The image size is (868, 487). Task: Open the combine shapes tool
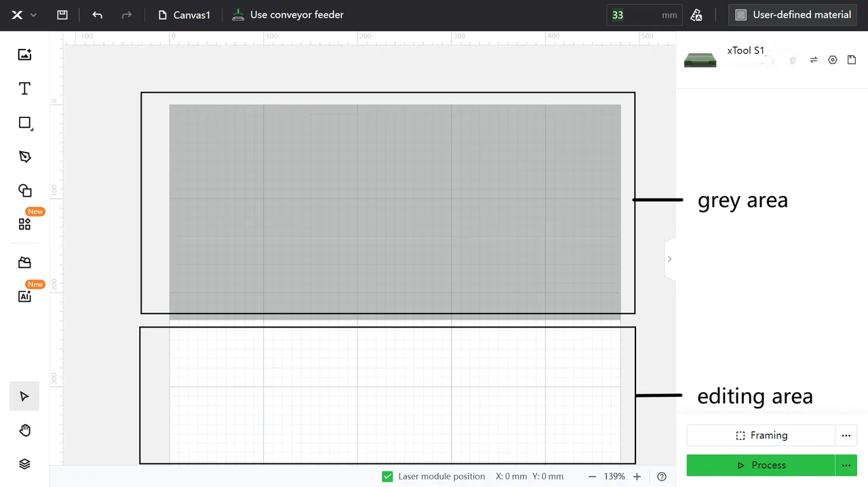coord(24,191)
